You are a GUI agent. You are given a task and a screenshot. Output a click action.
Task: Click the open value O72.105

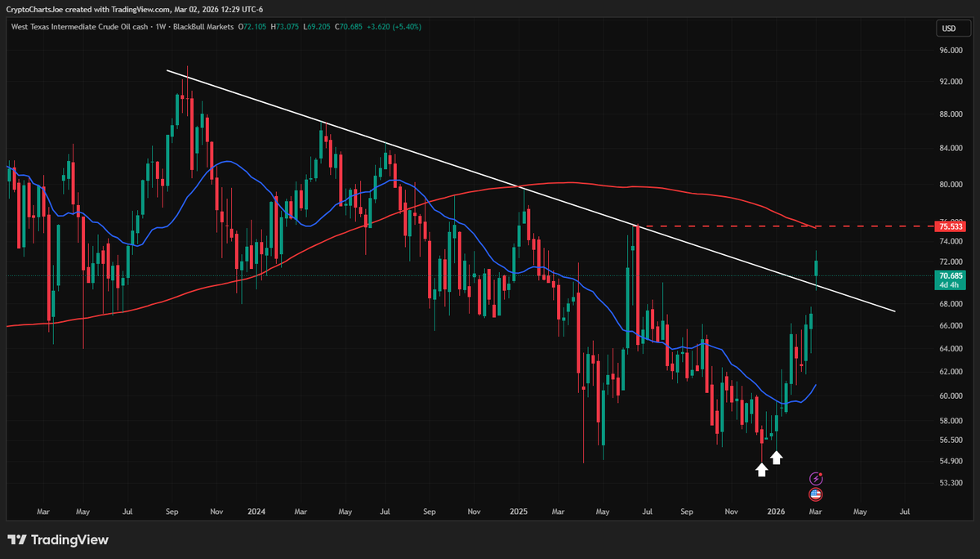tap(251, 27)
